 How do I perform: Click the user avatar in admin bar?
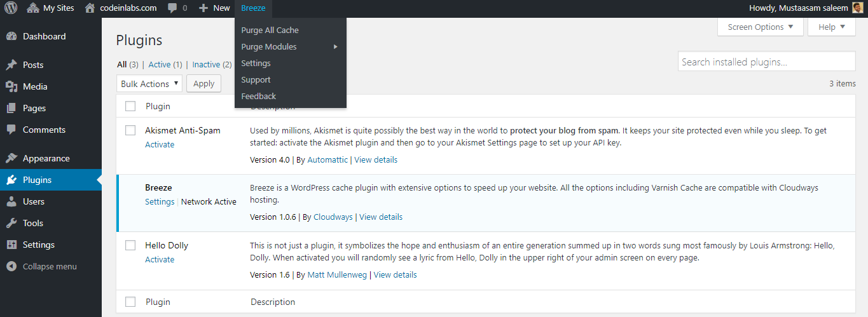coord(858,8)
